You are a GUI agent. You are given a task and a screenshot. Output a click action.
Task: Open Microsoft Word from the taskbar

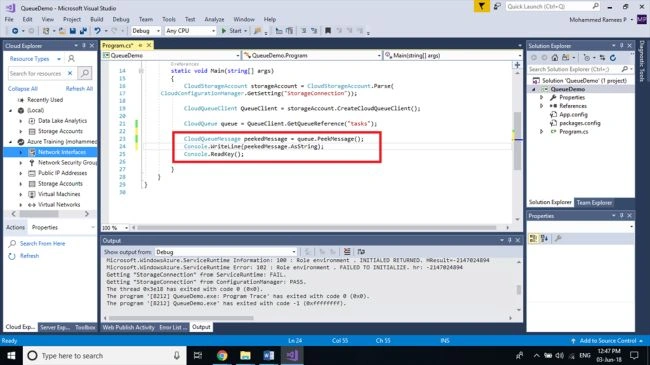(x=269, y=355)
